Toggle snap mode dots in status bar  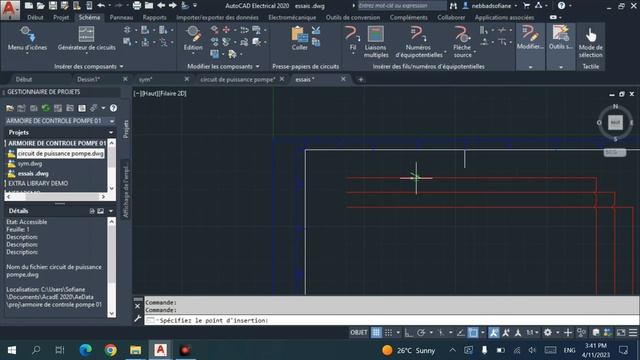[x=388, y=333]
